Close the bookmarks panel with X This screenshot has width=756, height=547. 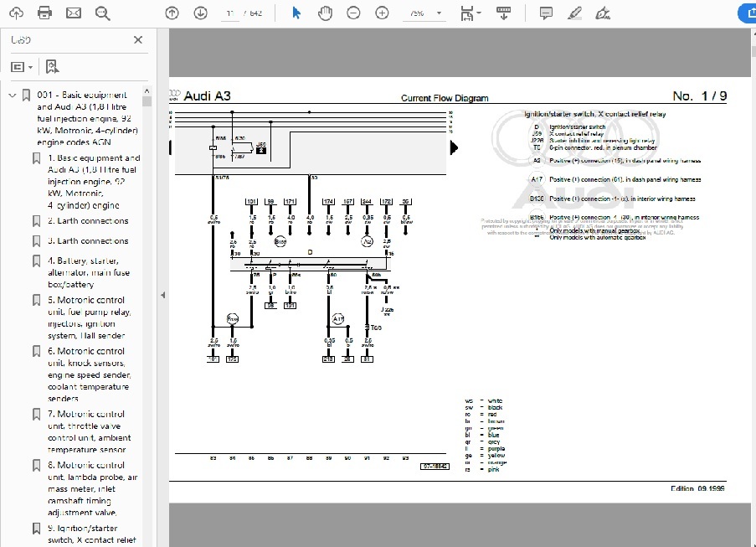click(x=138, y=39)
